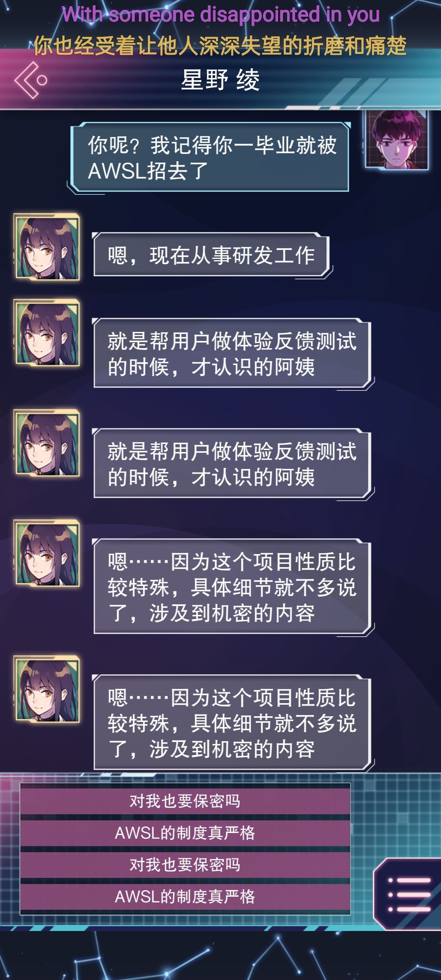Viewport: 441px width, 980px height.
Task: Tap girl avatar beside first 项目性质比较特殊 message
Action: (x=47, y=553)
